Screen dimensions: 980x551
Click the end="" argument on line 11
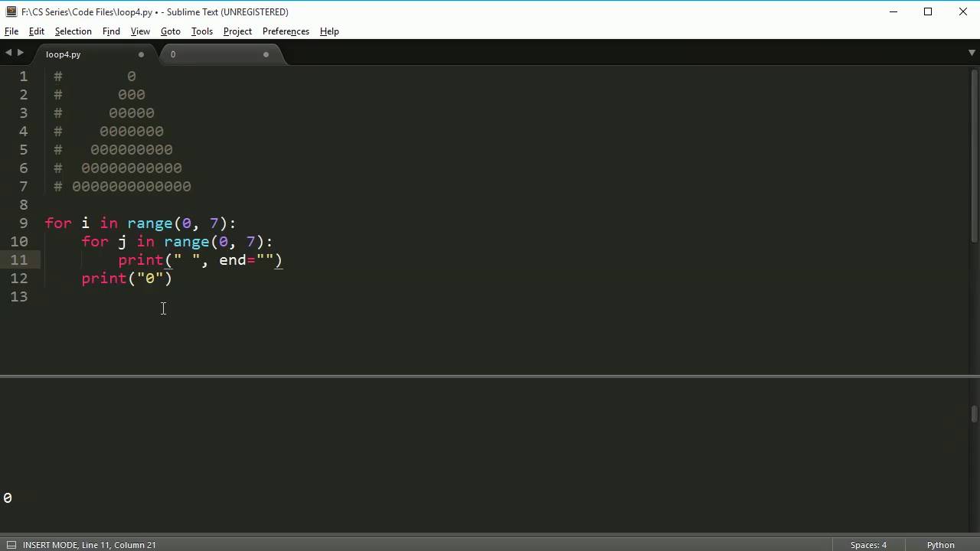[247, 260]
